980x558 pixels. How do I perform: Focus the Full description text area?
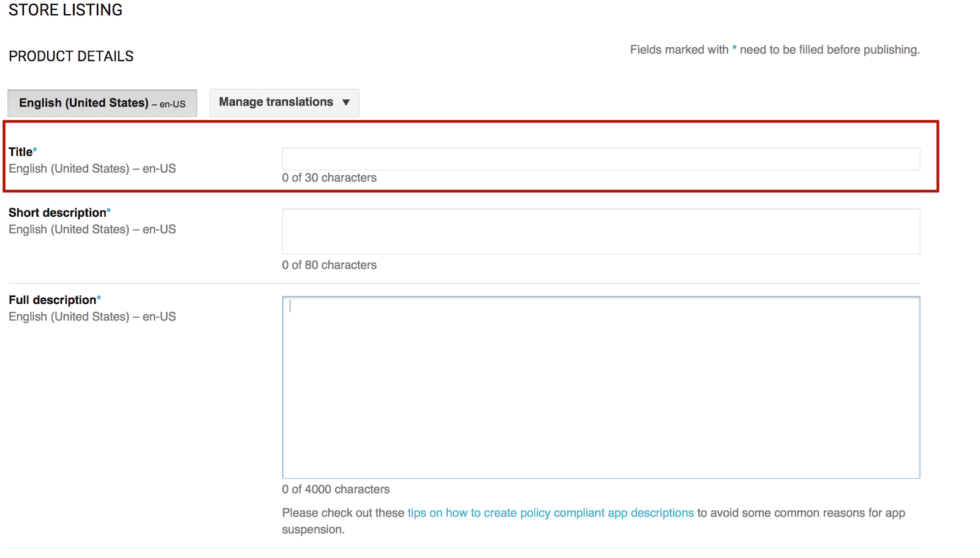coord(601,387)
